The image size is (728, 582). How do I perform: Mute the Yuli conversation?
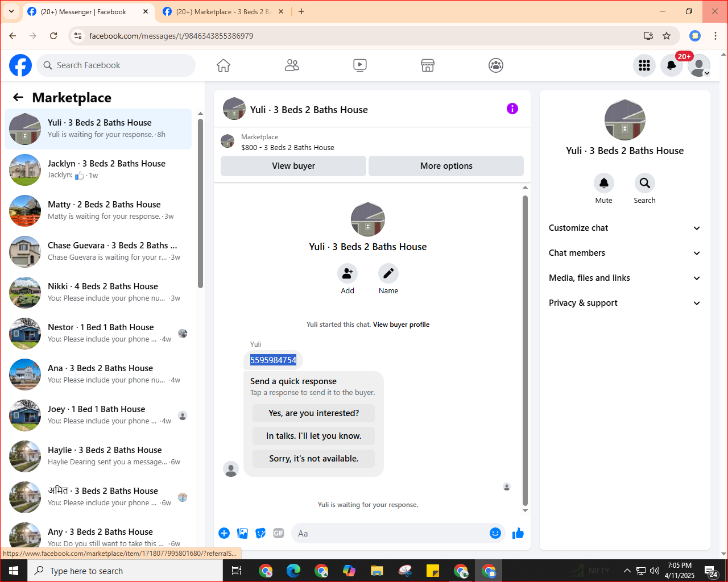604,183
